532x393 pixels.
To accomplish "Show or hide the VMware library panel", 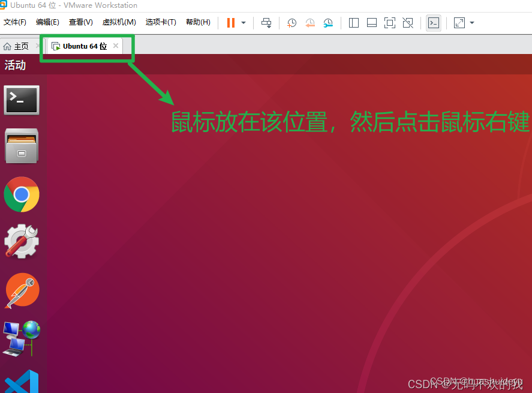I will coord(353,23).
